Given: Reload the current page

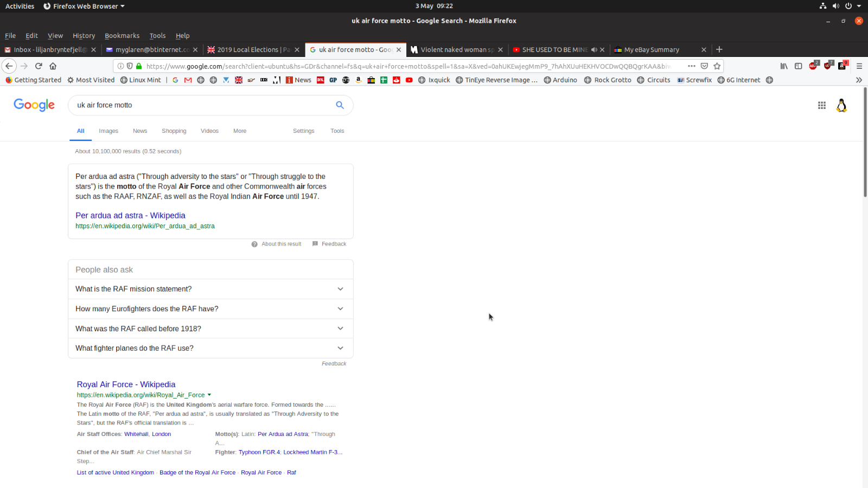Looking at the screenshot, I should pyautogui.click(x=39, y=66).
